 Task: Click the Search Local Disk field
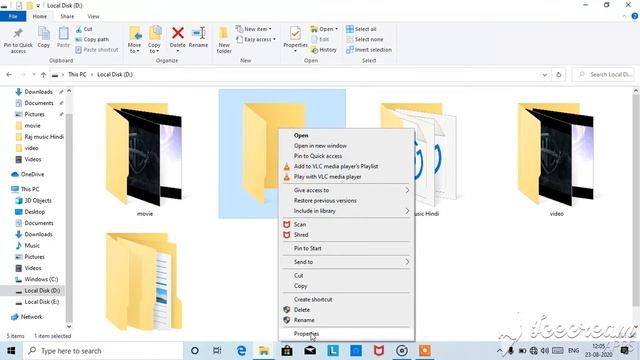click(x=603, y=75)
